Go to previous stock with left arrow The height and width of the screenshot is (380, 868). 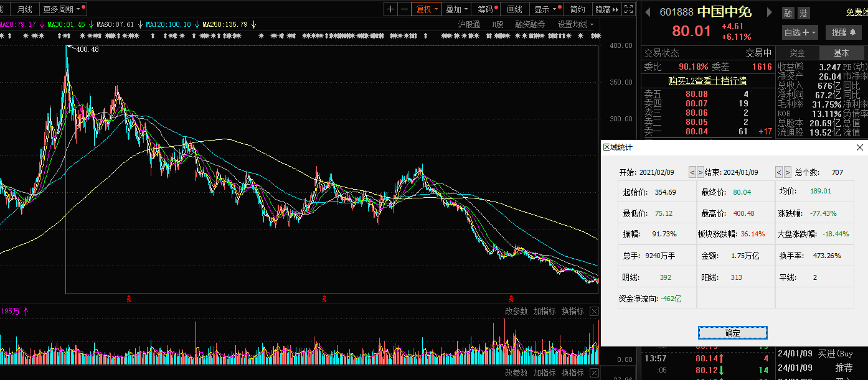click(648, 12)
